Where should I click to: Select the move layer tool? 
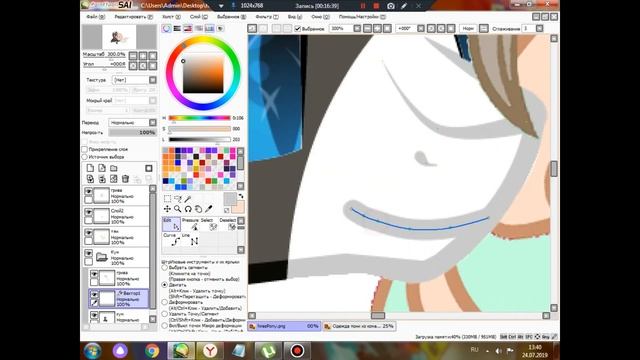[x=167, y=209]
